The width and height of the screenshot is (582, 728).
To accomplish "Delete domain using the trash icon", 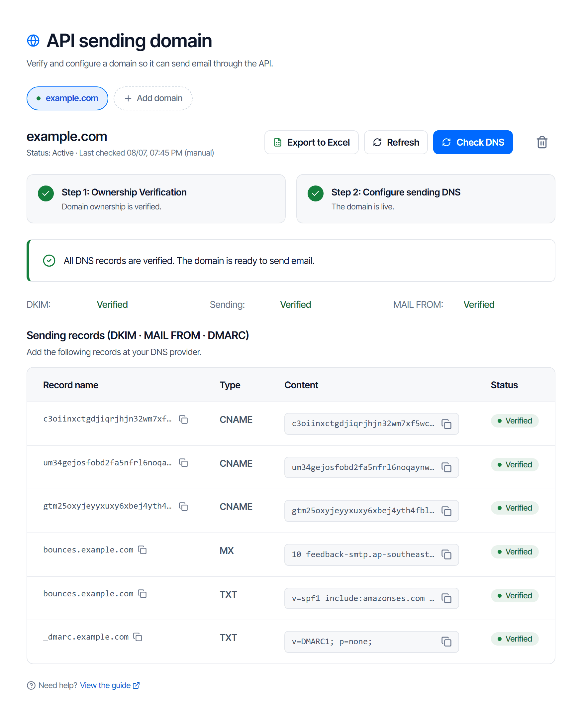I will 542,142.
